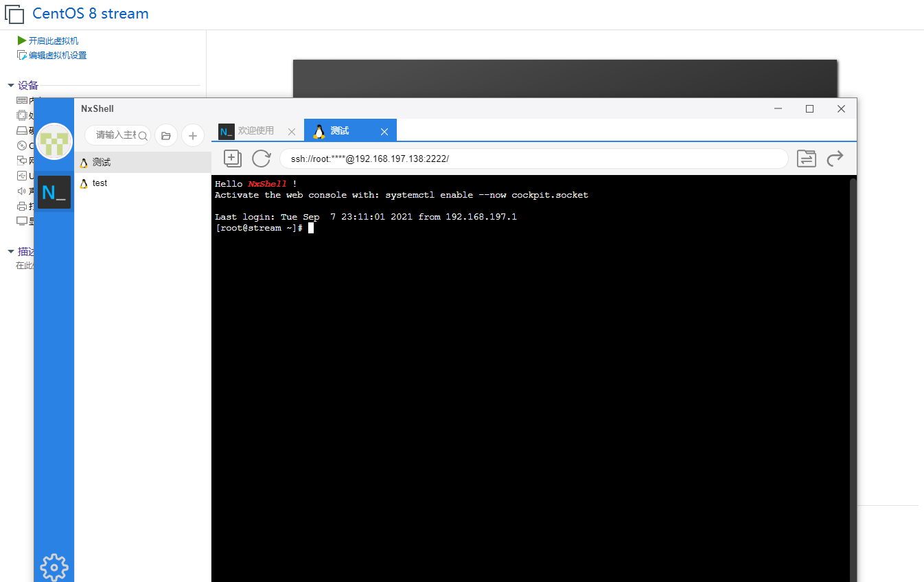Click the NxShell avatar logo in the sidebar

click(x=54, y=141)
